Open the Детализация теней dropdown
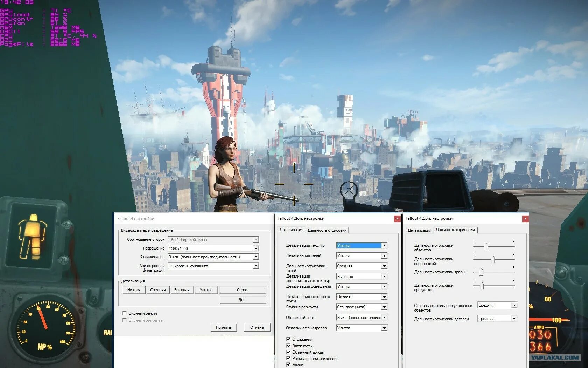The image size is (588, 368). pyautogui.click(x=362, y=256)
